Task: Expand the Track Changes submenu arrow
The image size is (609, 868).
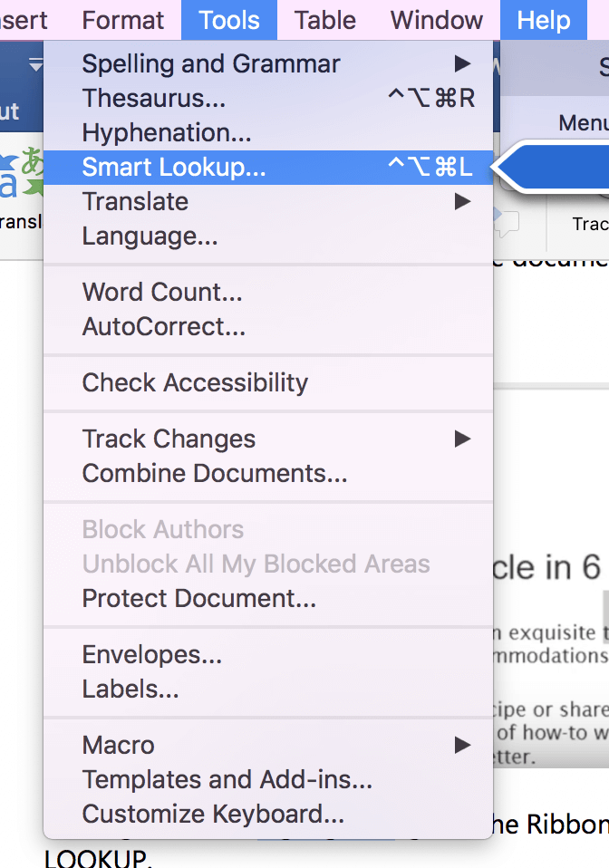Action: pos(462,439)
